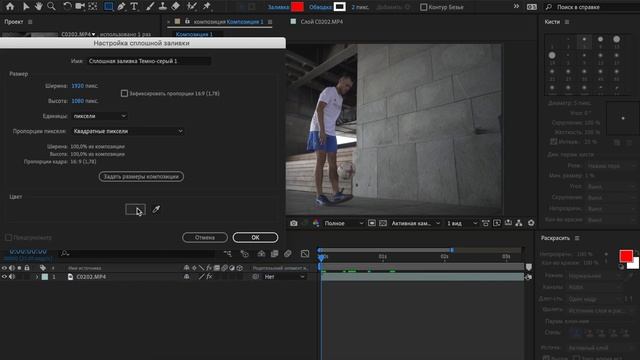Click the show channel color icon in viewer
Screen dimensions: 640x360
click(x=316, y=223)
